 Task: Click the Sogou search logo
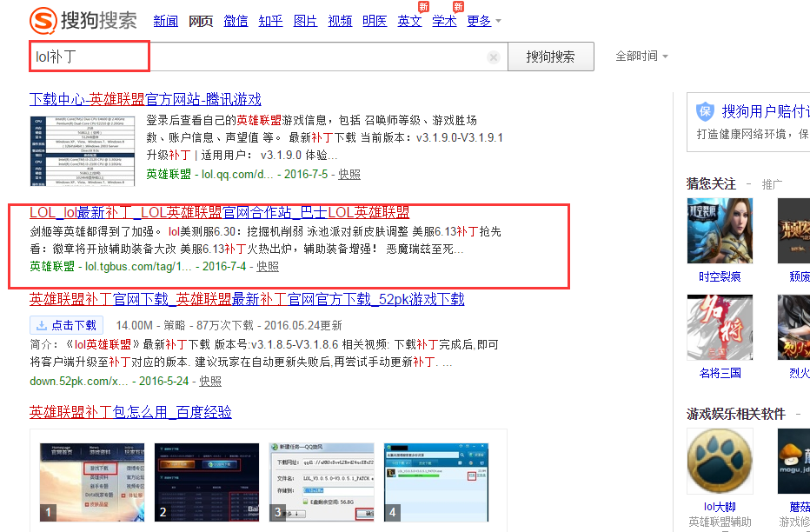tap(83, 21)
